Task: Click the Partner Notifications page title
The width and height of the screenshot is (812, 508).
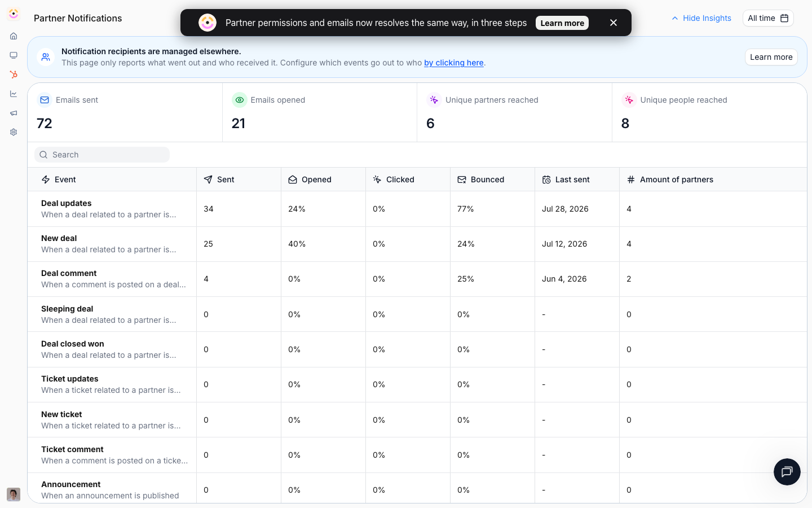Action: [78, 18]
